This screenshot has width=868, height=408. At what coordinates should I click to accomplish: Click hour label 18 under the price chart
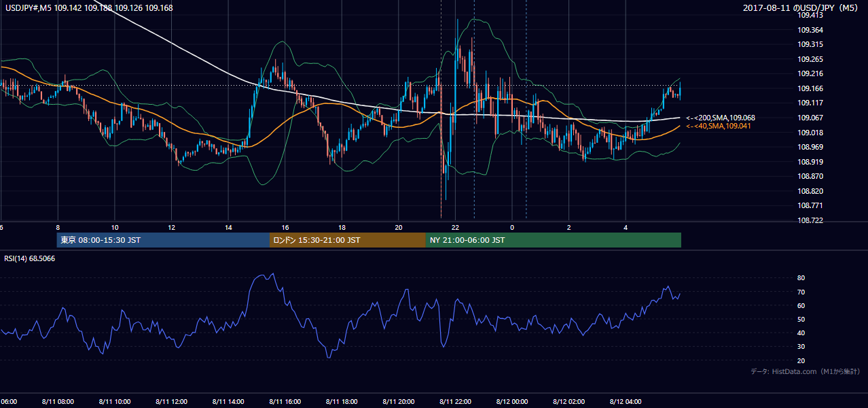pyautogui.click(x=342, y=228)
